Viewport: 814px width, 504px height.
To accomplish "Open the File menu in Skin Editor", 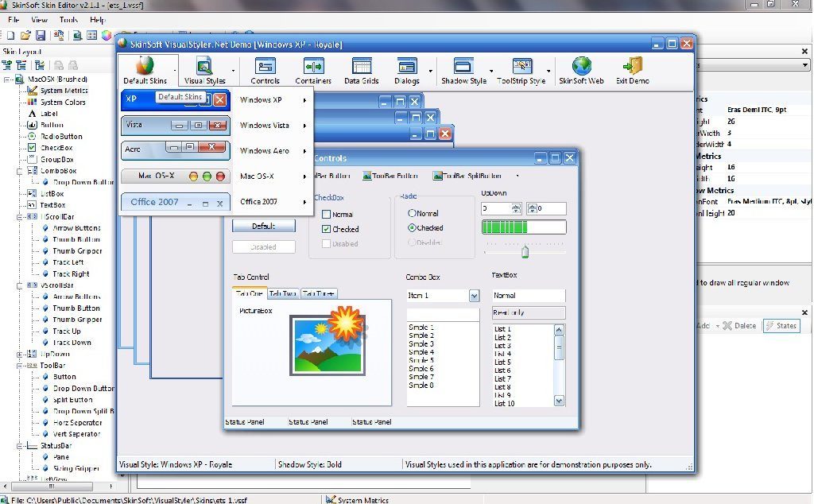I will point(14,20).
